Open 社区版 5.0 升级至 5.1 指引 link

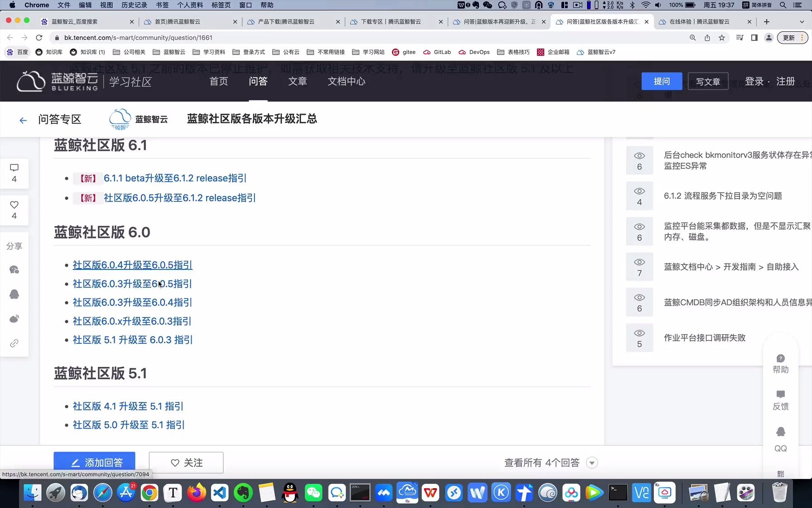(x=129, y=425)
